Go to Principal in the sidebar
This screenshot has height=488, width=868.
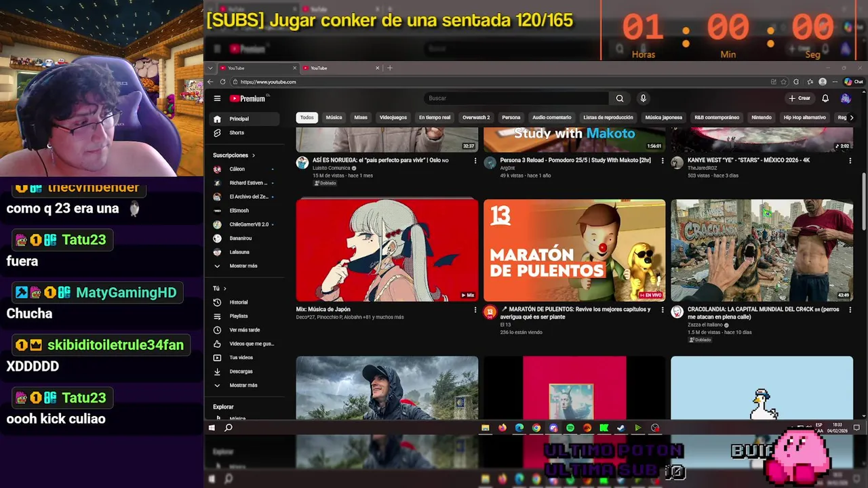[x=243, y=119]
